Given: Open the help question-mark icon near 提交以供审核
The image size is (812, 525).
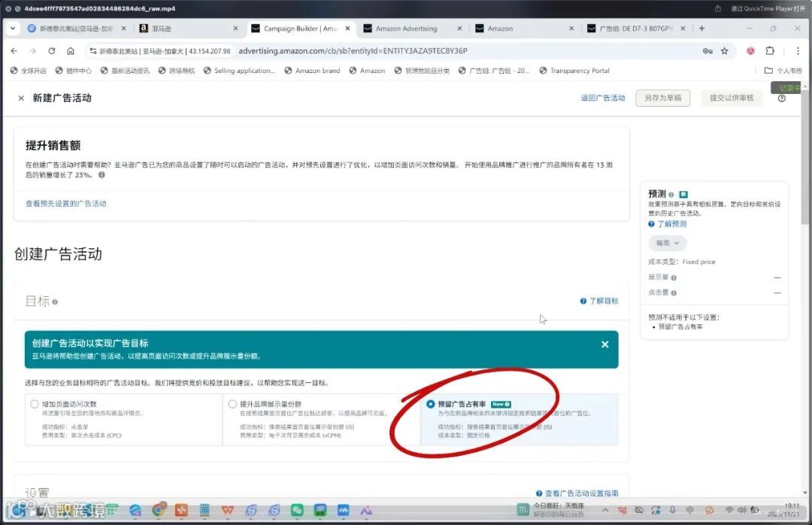Looking at the screenshot, I should point(781,99).
